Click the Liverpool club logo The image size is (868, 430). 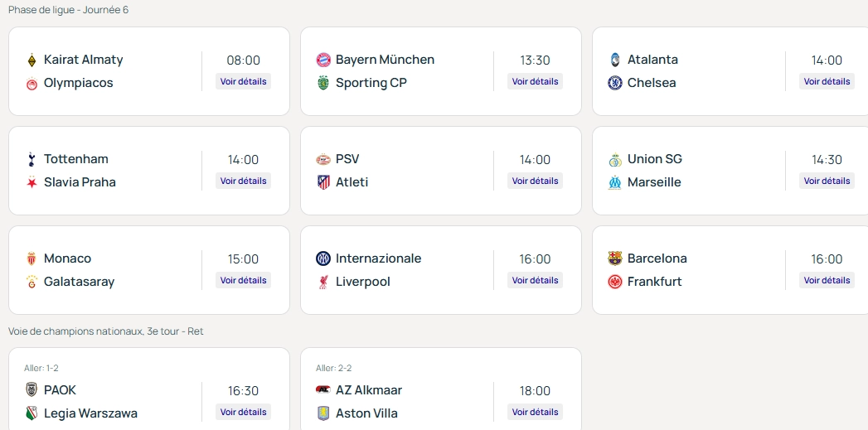pyautogui.click(x=323, y=282)
